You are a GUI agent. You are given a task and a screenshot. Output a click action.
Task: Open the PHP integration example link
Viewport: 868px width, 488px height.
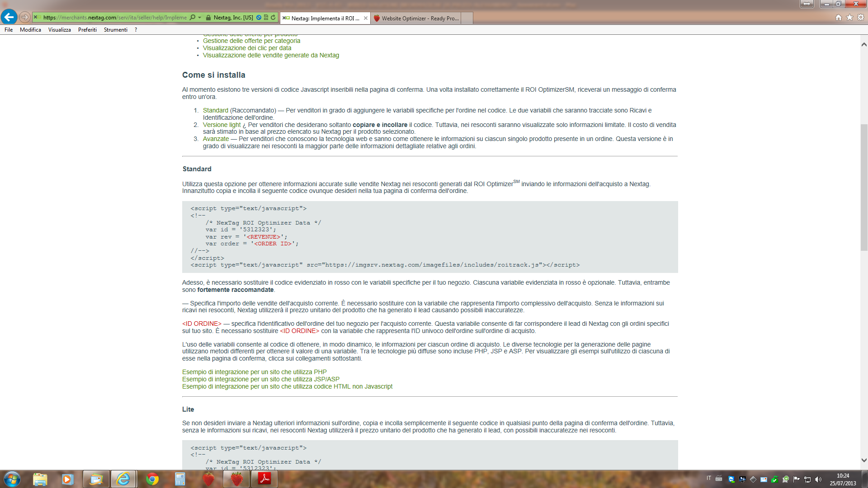(x=254, y=372)
